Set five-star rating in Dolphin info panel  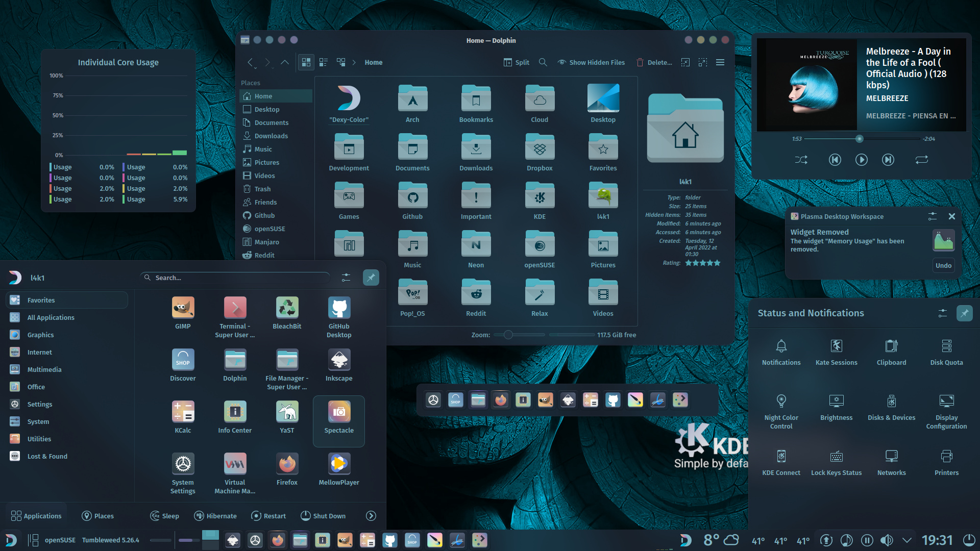click(x=717, y=263)
